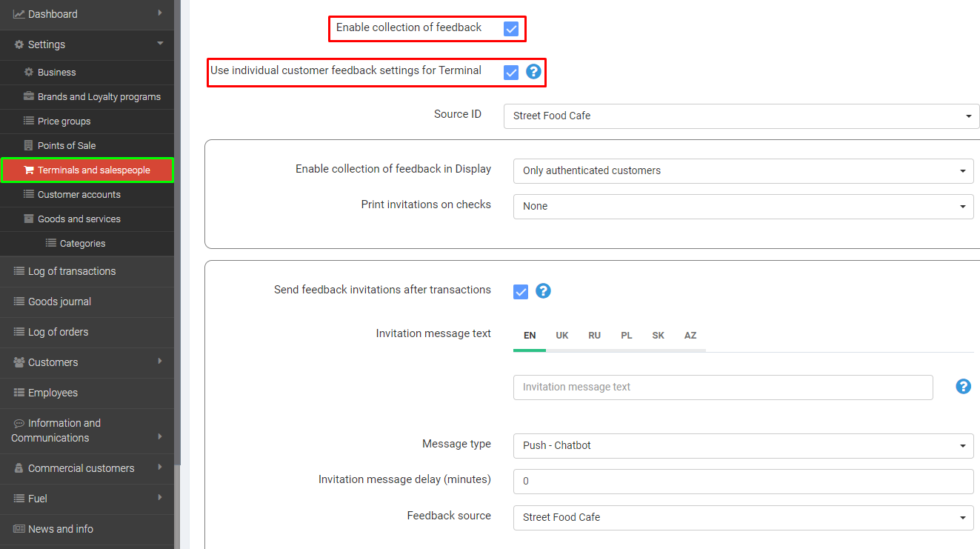Switch to UK language tab
This screenshot has height=549, width=980.
click(562, 336)
